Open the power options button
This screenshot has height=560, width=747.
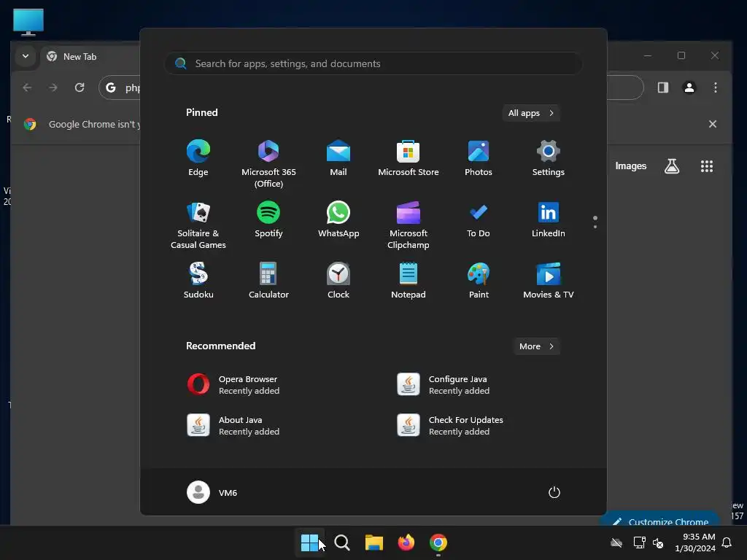click(x=554, y=492)
